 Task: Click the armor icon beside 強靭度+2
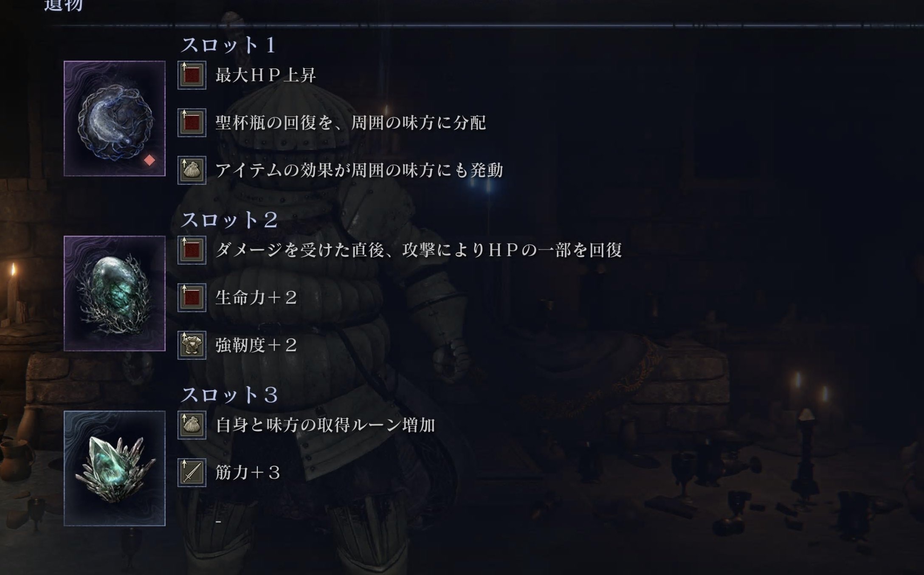(x=192, y=345)
